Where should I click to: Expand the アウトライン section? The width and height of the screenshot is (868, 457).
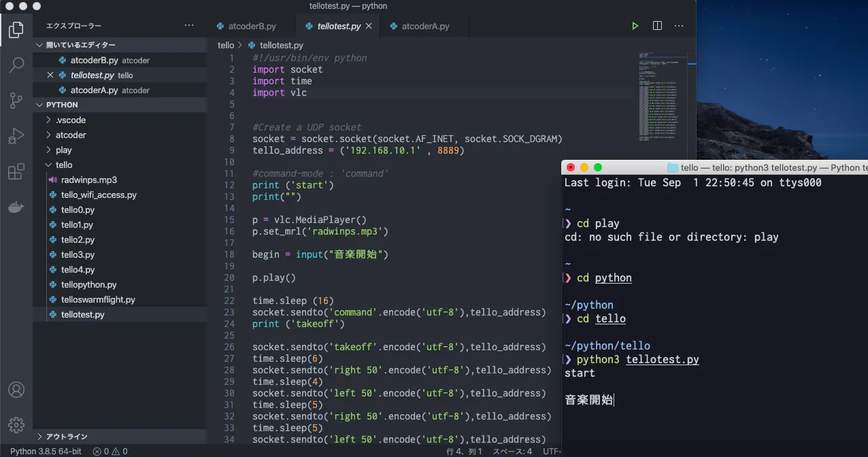(67, 437)
